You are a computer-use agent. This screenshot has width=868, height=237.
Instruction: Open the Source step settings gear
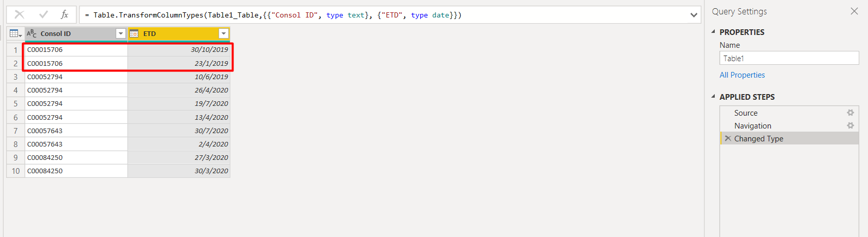851,113
